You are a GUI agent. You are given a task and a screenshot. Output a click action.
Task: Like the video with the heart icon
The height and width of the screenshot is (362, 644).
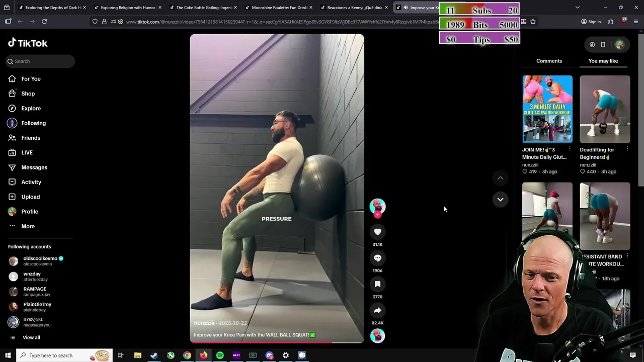377,232
